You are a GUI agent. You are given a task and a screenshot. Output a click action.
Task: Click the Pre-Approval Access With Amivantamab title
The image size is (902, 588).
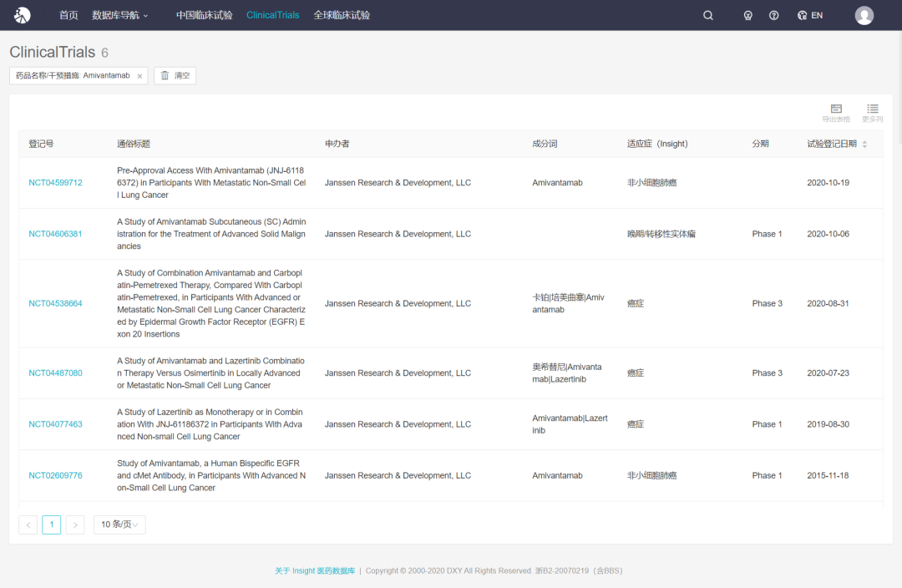pos(211,183)
